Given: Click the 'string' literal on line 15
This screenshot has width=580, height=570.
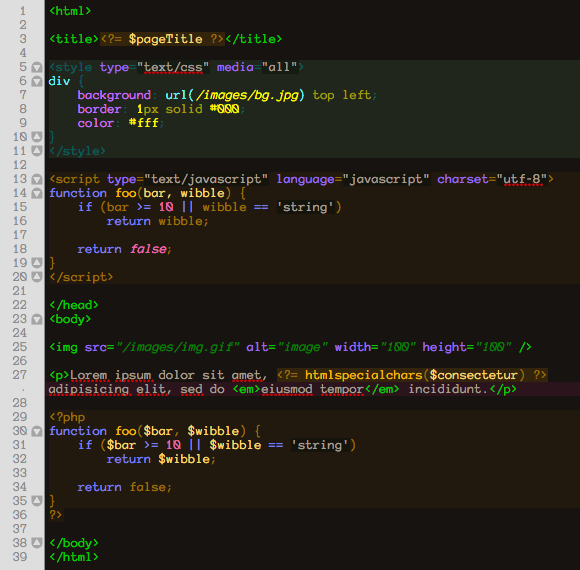Looking at the screenshot, I should pyautogui.click(x=305, y=207).
